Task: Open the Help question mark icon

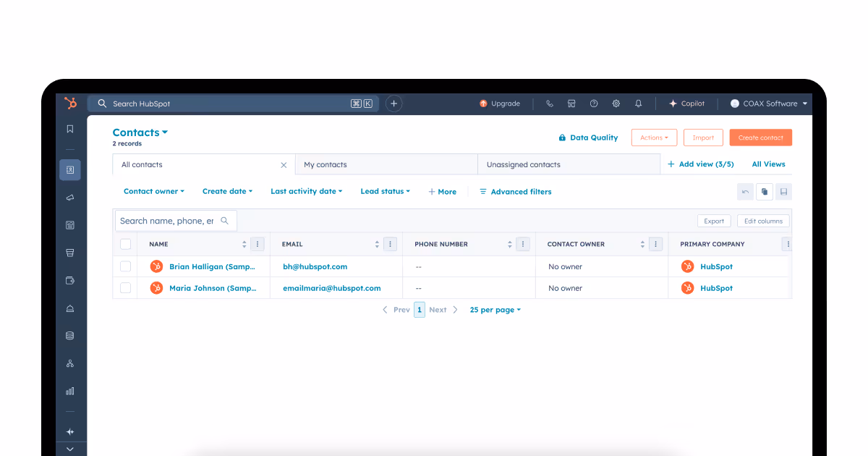Action: [x=594, y=104]
